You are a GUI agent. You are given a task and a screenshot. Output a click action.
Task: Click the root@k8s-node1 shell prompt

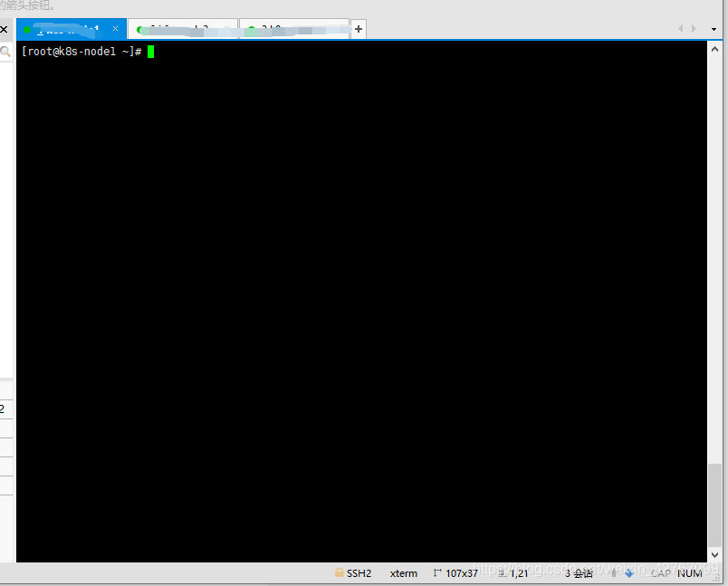(81, 52)
